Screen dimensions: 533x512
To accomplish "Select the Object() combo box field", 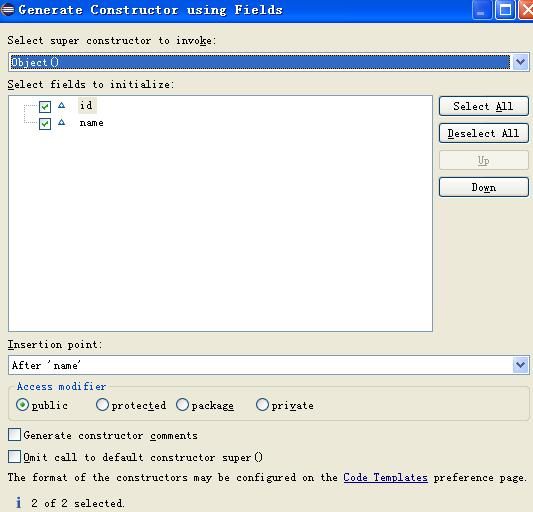I will pos(260,62).
